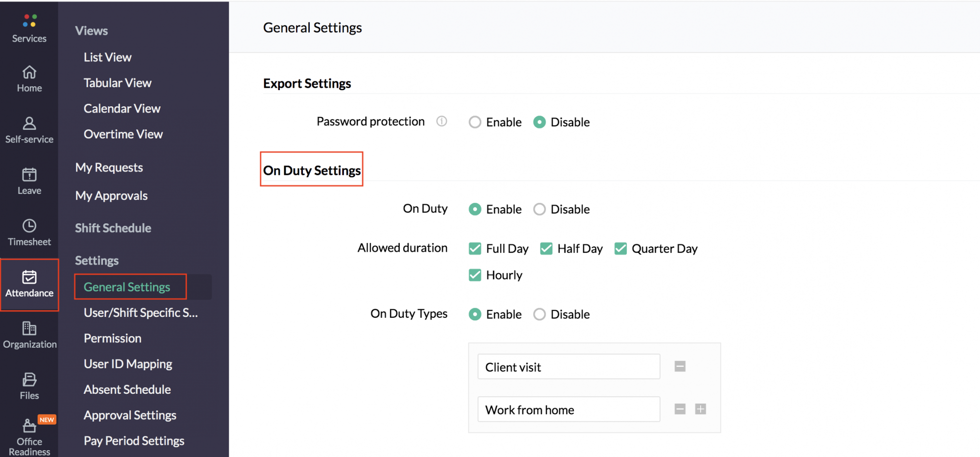This screenshot has height=457, width=980.
Task: Remove the Client visit duty type
Action: pyautogui.click(x=680, y=366)
